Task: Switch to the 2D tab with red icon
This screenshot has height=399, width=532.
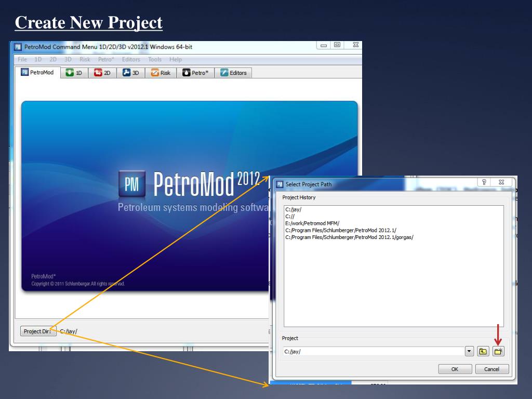Action: click(102, 73)
